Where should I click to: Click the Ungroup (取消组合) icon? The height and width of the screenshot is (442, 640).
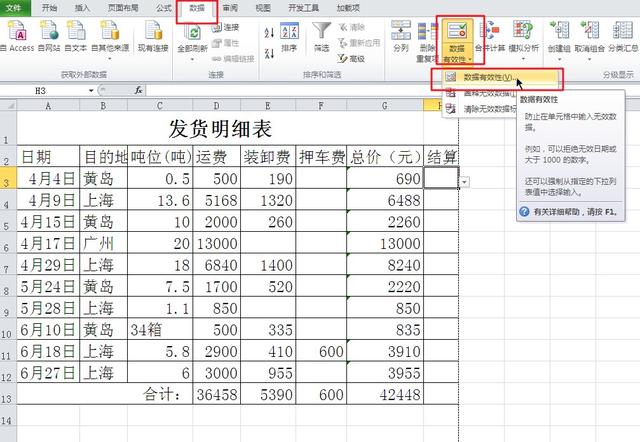(589, 31)
